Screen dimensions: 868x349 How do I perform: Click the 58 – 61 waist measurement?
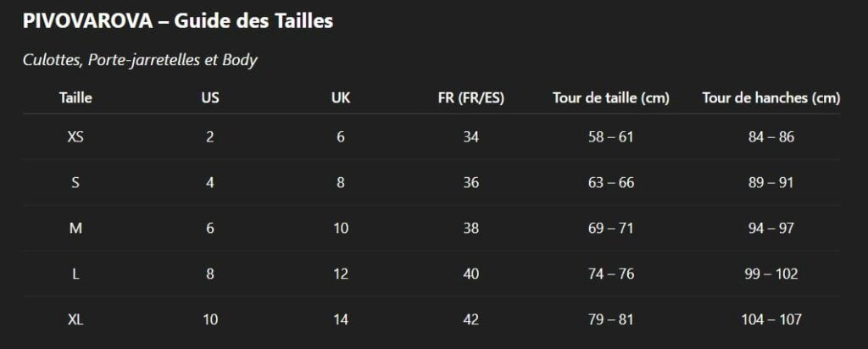tap(611, 136)
